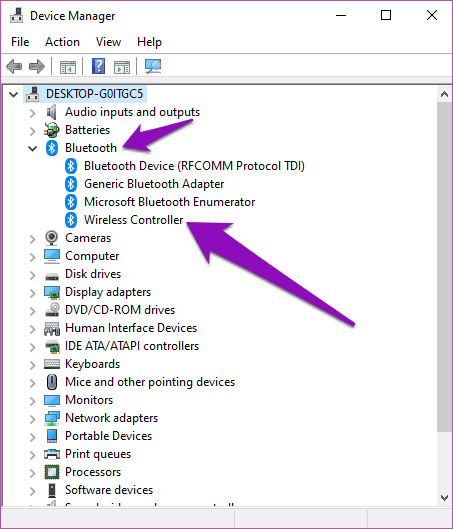This screenshot has height=529, width=453.
Task: Expand the Keyboards chevron
Action: tap(33, 365)
